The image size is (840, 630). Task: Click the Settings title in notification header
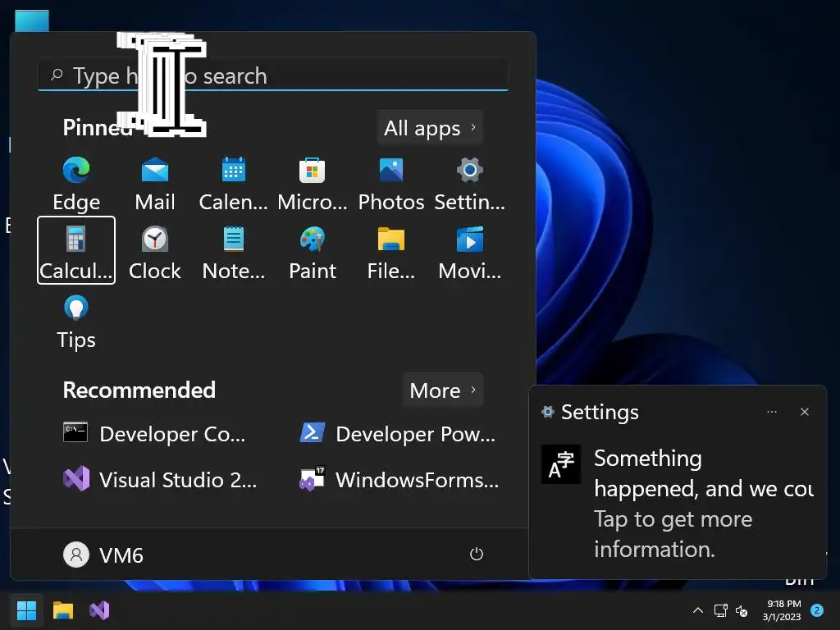(x=600, y=412)
